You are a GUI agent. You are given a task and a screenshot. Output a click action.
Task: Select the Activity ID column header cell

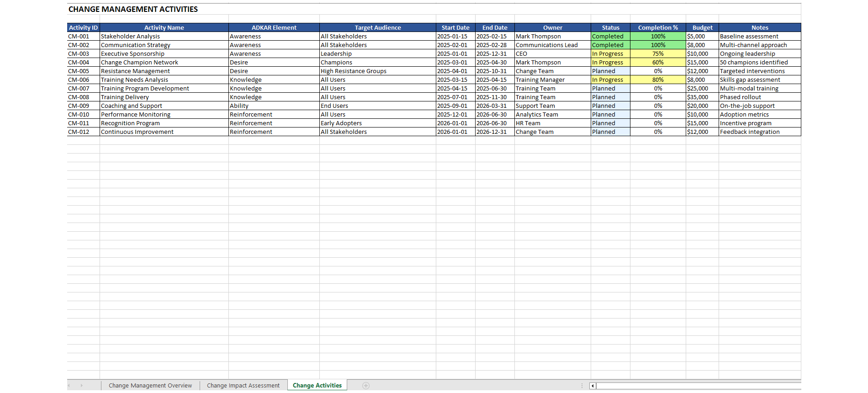tap(83, 28)
